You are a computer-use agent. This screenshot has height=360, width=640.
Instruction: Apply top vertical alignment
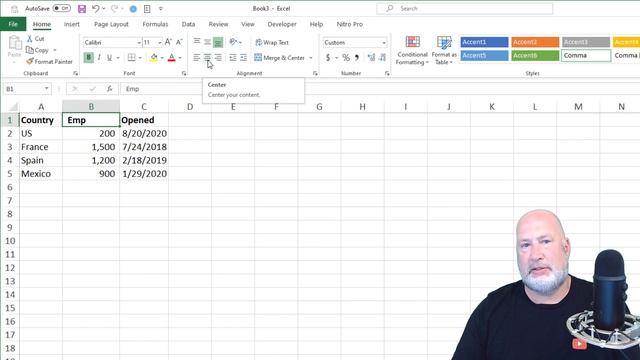coord(197,42)
